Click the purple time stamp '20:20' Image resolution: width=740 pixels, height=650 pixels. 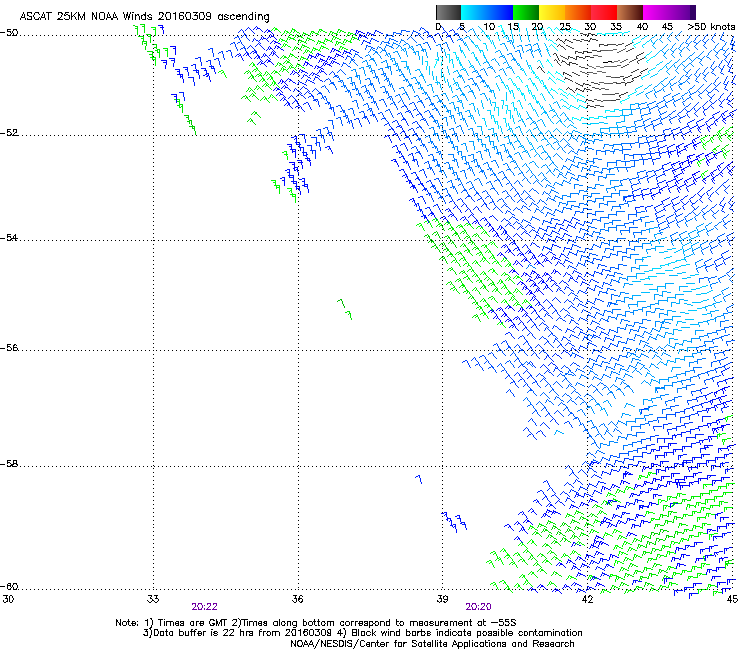479,607
